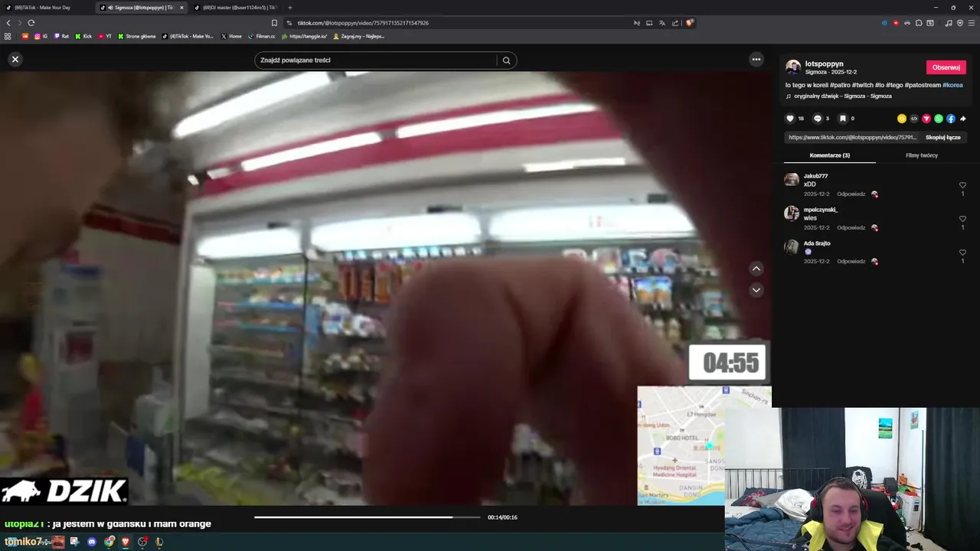The width and height of the screenshot is (980, 551).
Task: Like the video with the heart icon
Action: 790,119
